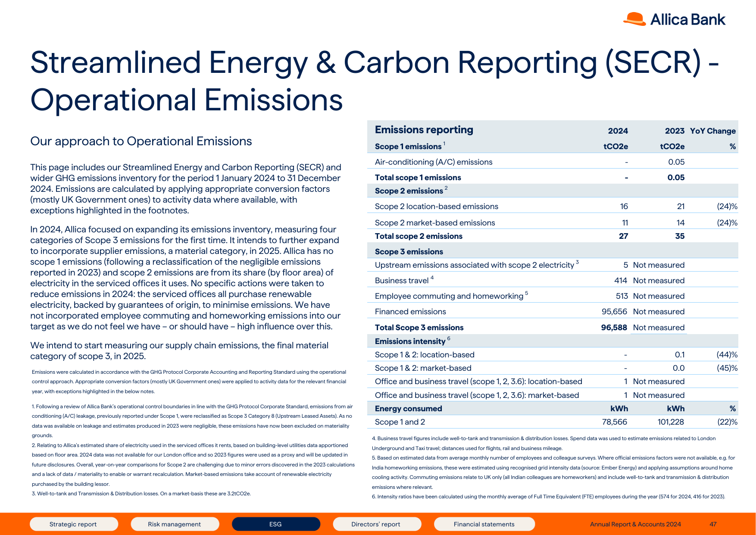Click the 'Financed emissions' row label
The height and width of the screenshot is (535, 756).
click(x=410, y=312)
